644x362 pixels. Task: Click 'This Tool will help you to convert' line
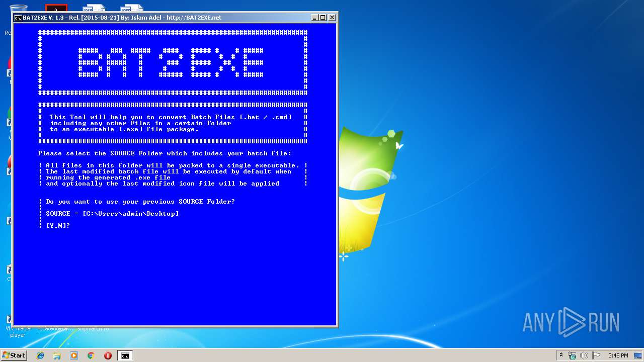click(171, 117)
